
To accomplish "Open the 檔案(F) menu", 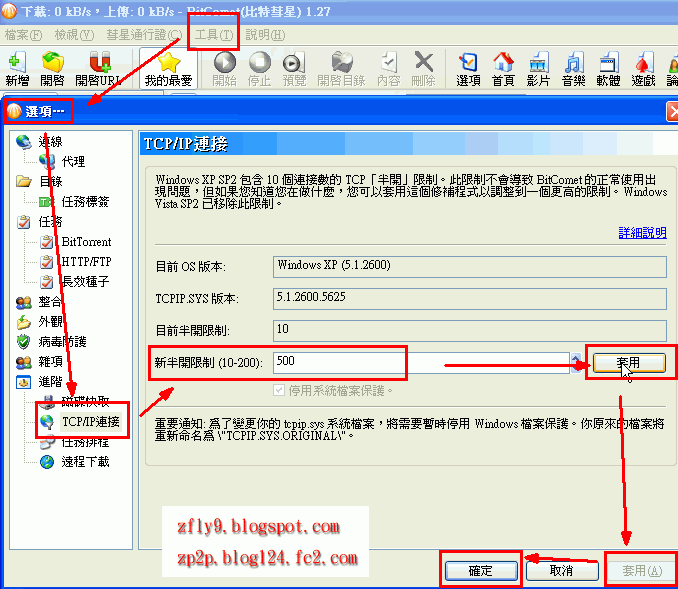I will point(23,35).
